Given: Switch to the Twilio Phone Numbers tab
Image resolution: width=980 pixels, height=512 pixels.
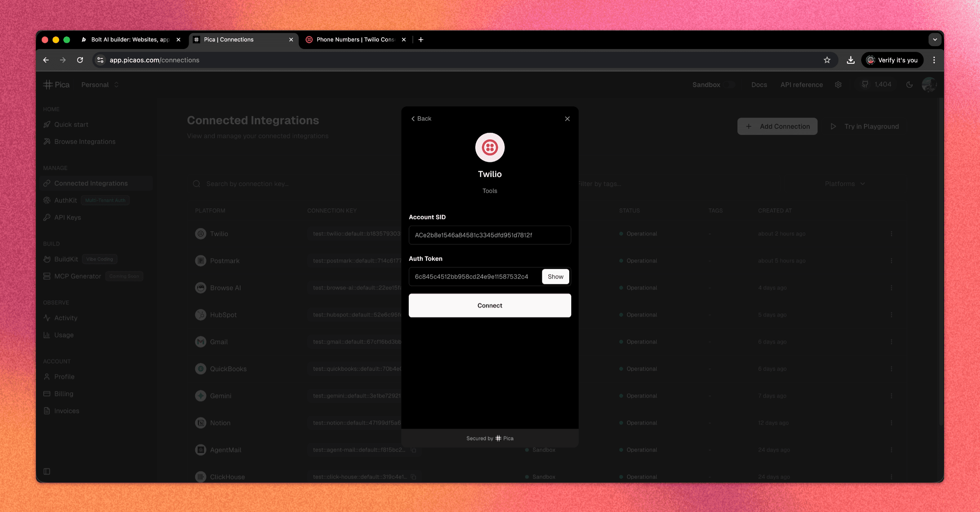Looking at the screenshot, I should click(x=355, y=40).
